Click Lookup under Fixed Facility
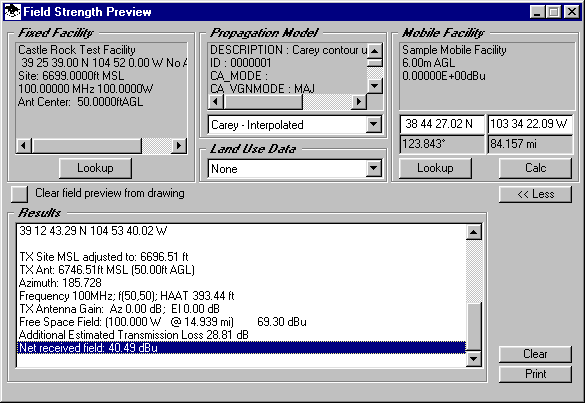 pos(95,168)
